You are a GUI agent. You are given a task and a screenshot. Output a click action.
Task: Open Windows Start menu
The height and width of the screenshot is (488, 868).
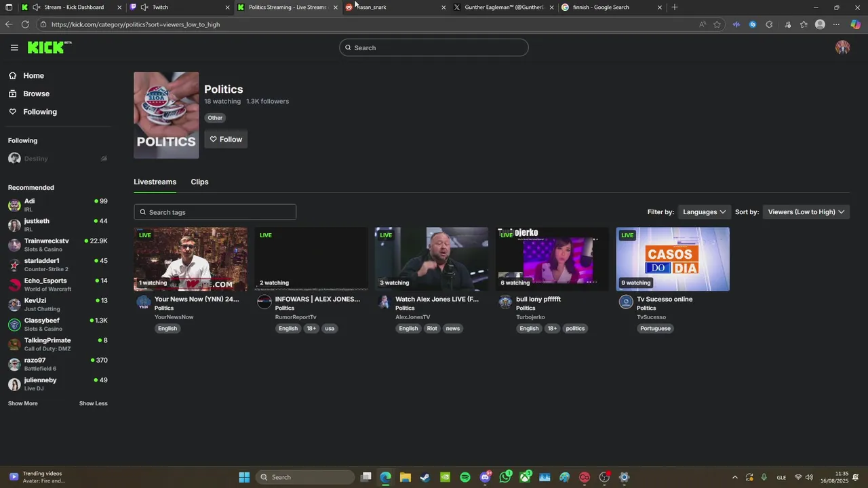click(244, 477)
